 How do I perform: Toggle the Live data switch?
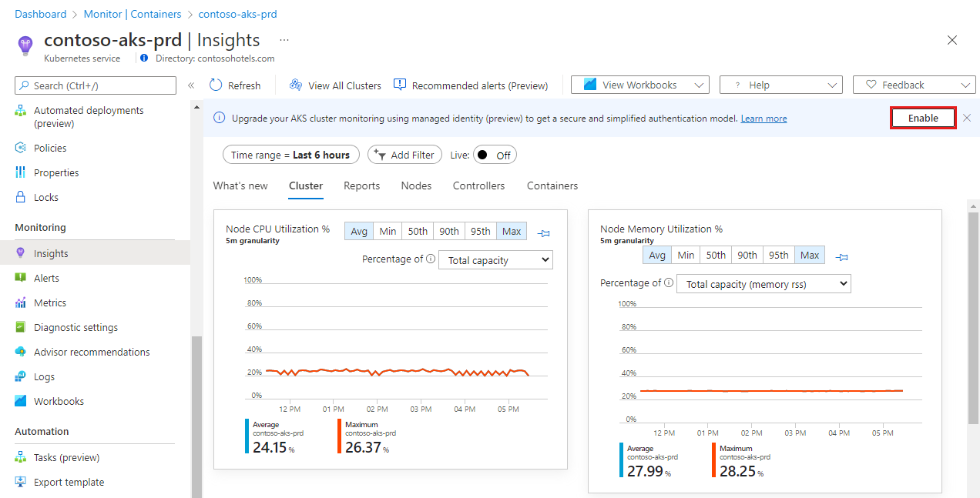[494, 155]
